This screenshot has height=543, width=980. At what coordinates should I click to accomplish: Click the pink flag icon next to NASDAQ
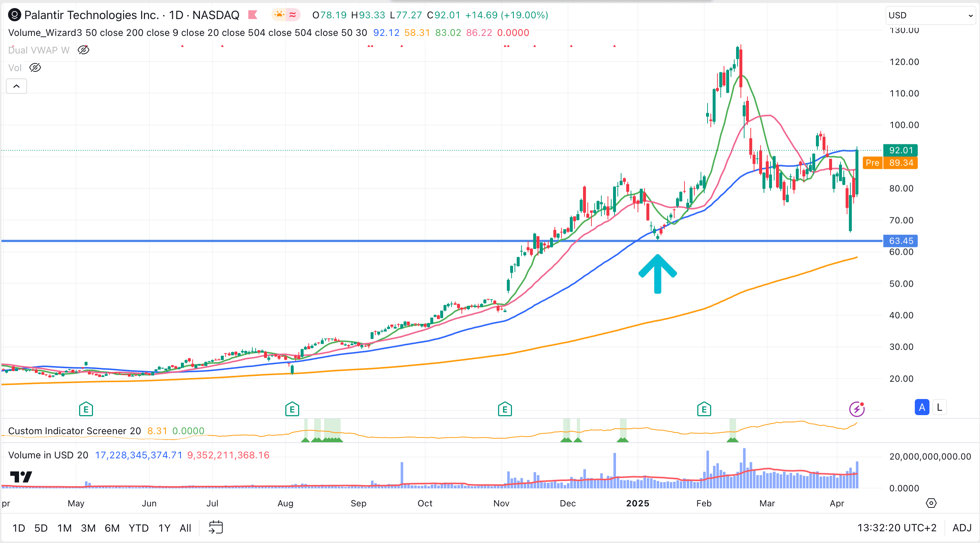(x=253, y=15)
